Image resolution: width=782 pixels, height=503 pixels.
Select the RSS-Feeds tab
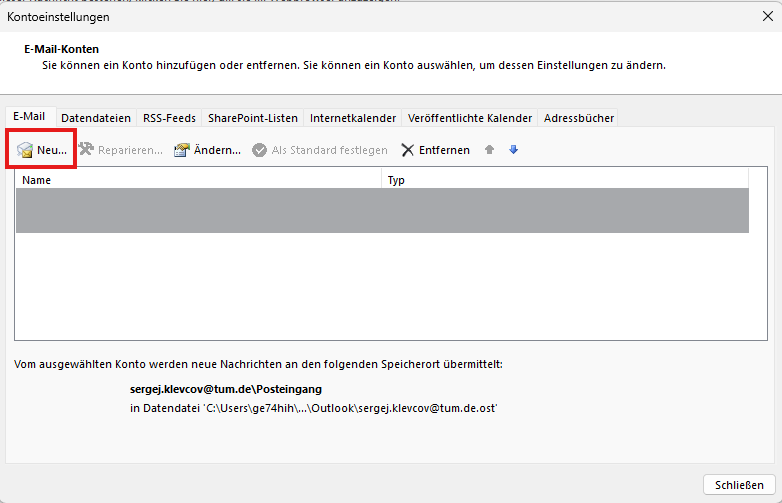[x=169, y=118]
